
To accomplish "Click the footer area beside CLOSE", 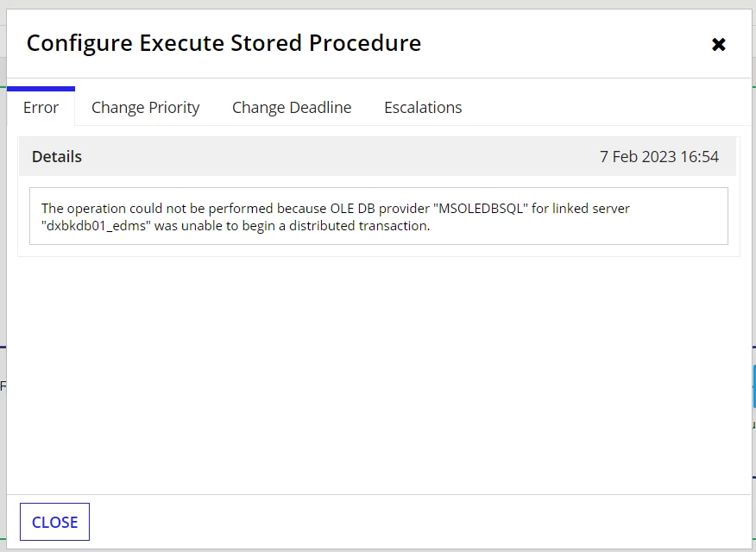I will click(x=419, y=522).
